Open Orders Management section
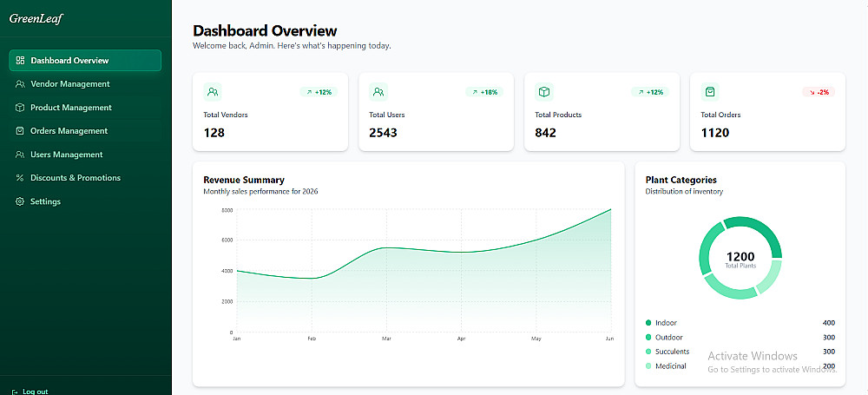 coord(85,131)
